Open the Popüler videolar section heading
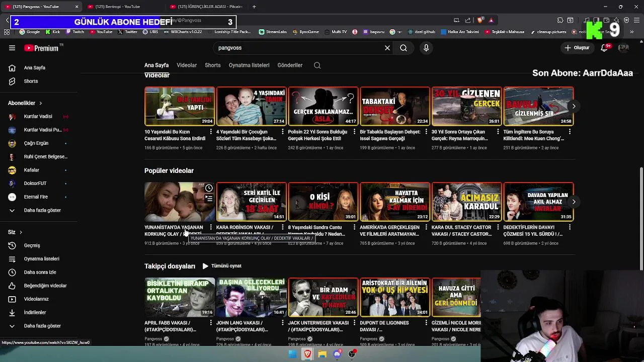Viewport: 644px width, 362px height. pyautogui.click(x=169, y=171)
